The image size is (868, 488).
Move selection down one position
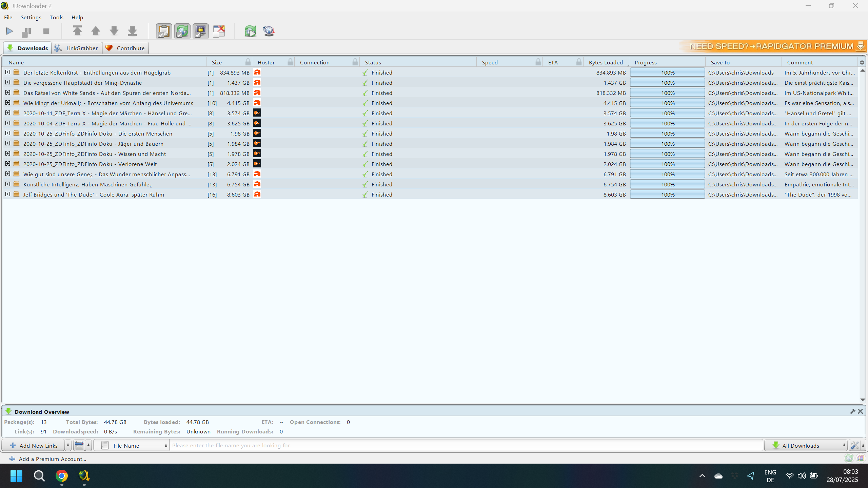114,31
